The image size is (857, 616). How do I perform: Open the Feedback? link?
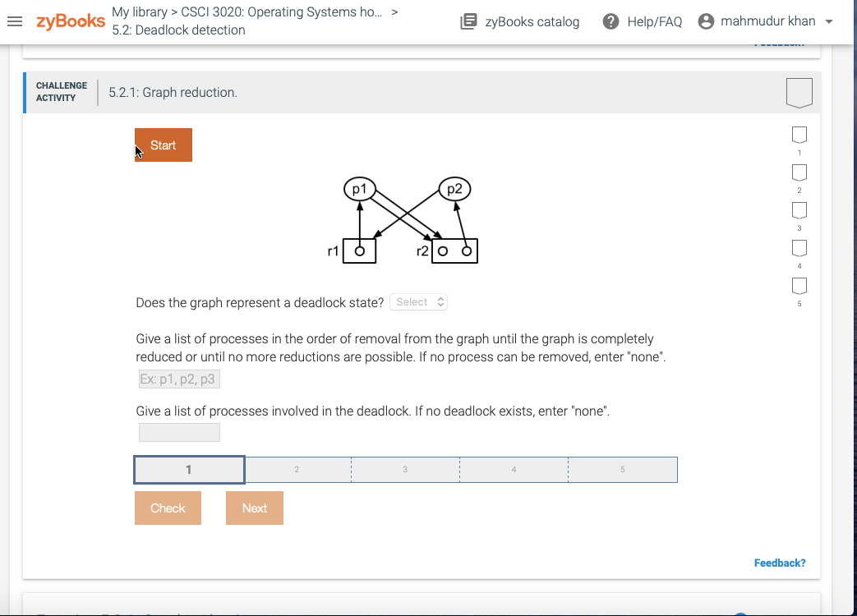[779, 563]
